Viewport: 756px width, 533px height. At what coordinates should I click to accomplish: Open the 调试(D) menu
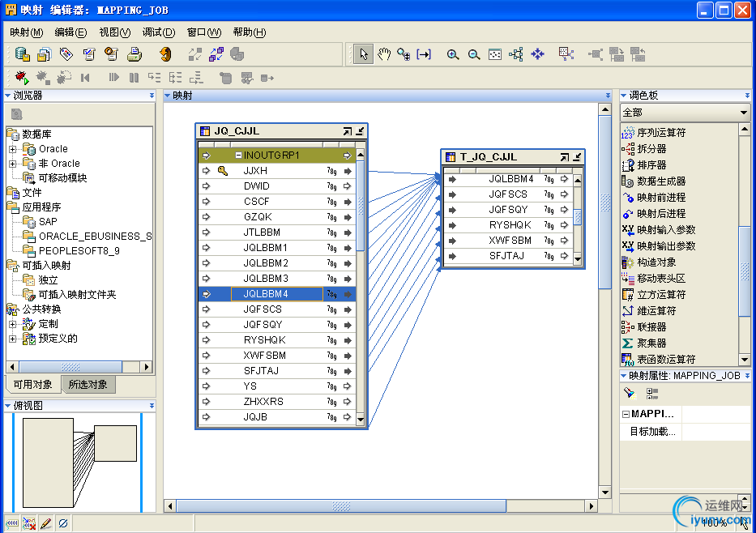tap(159, 32)
